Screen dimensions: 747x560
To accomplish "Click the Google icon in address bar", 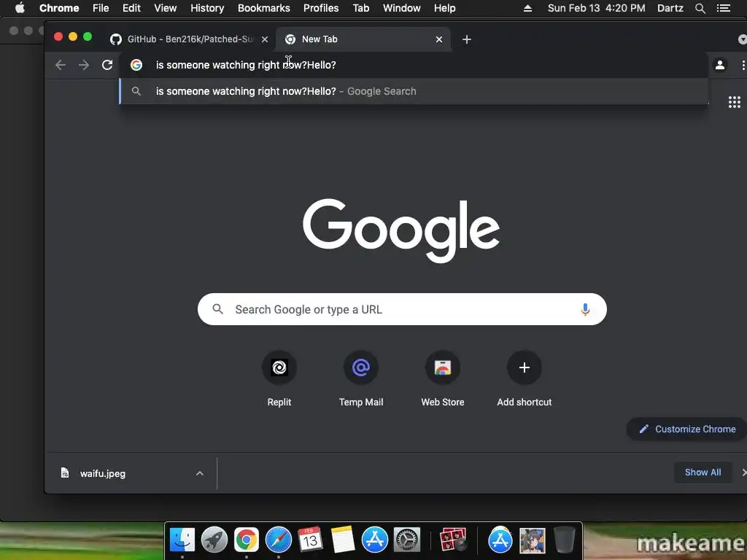I will click(x=136, y=65).
